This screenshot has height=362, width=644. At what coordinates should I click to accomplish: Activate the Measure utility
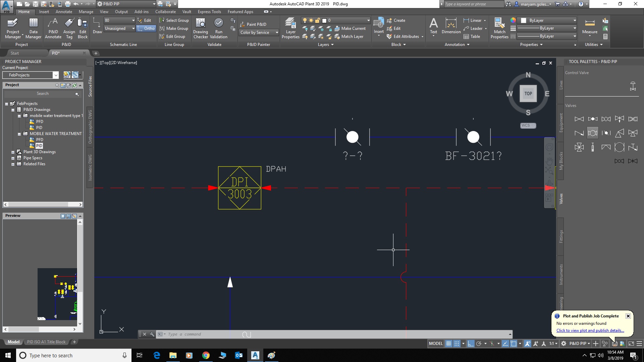(590, 27)
